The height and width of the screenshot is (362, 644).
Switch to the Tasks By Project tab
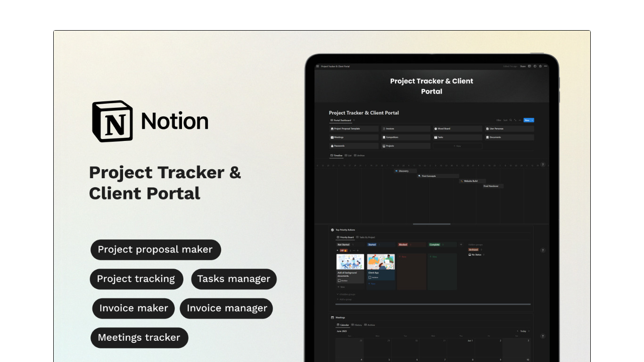366,238
